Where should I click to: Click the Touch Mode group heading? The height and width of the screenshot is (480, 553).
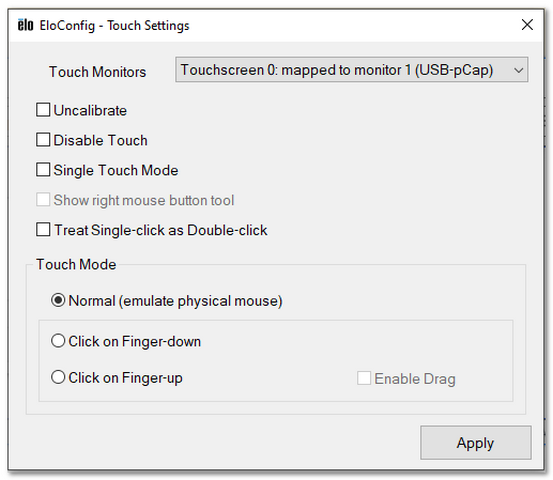[x=76, y=265]
